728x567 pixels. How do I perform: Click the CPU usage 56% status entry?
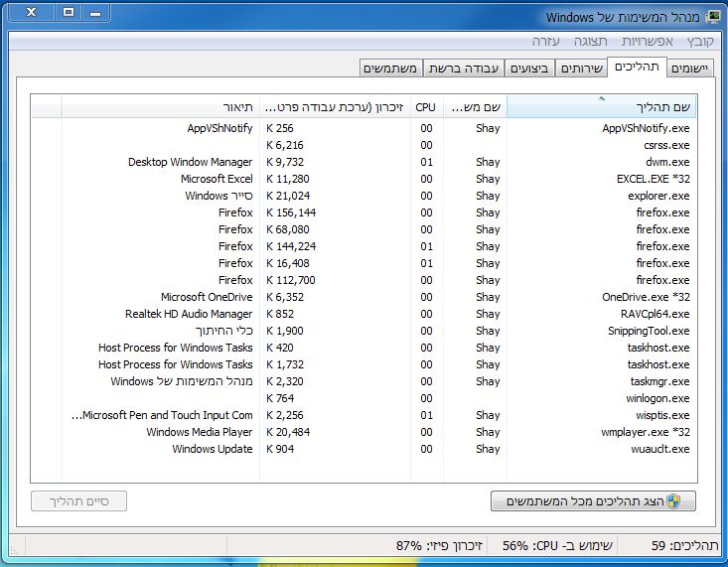click(x=557, y=545)
